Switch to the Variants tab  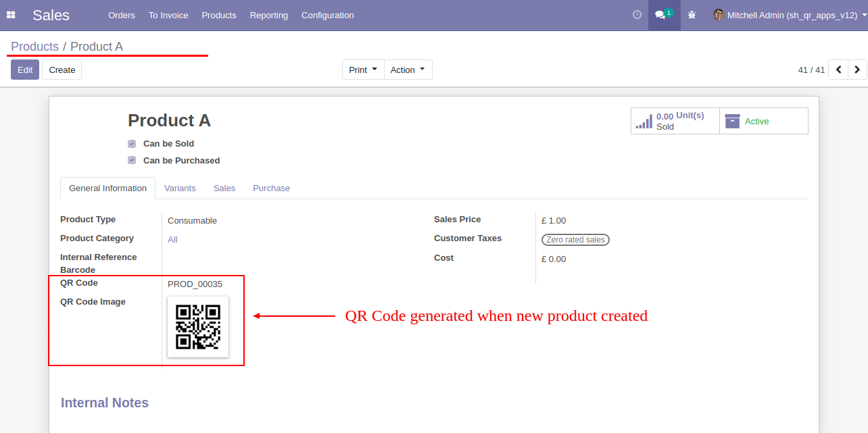pos(180,188)
